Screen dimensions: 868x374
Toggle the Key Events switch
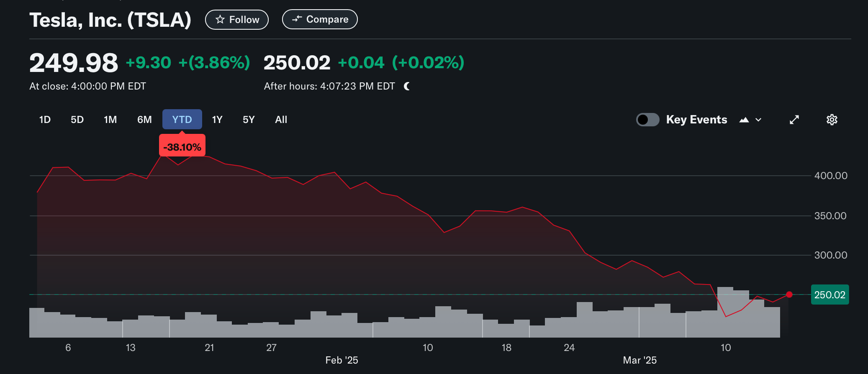(x=647, y=120)
